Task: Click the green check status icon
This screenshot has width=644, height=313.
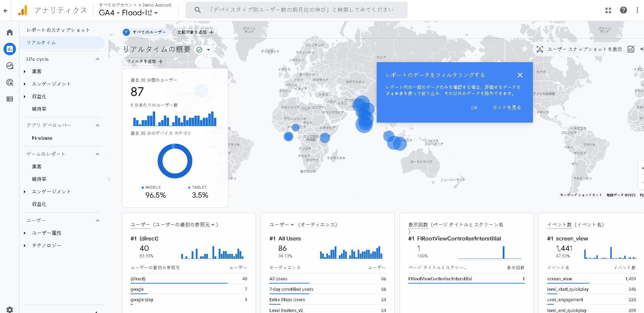Action: pyautogui.click(x=199, y=50)
